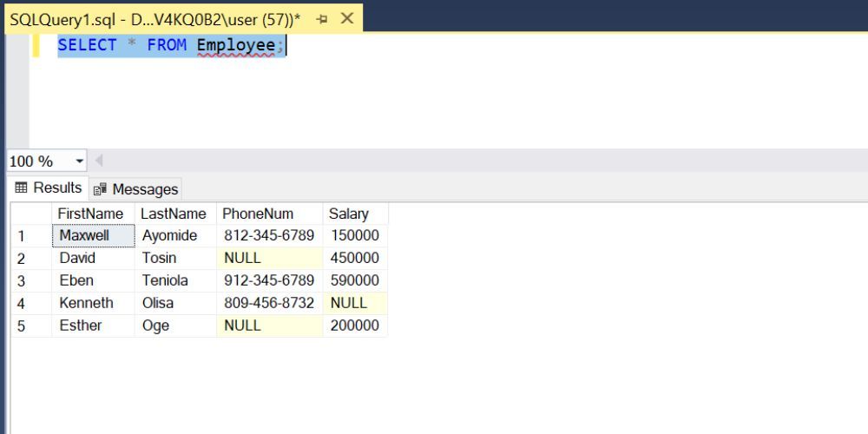Open the 100 % zoom dropdown

click(80, 161)
